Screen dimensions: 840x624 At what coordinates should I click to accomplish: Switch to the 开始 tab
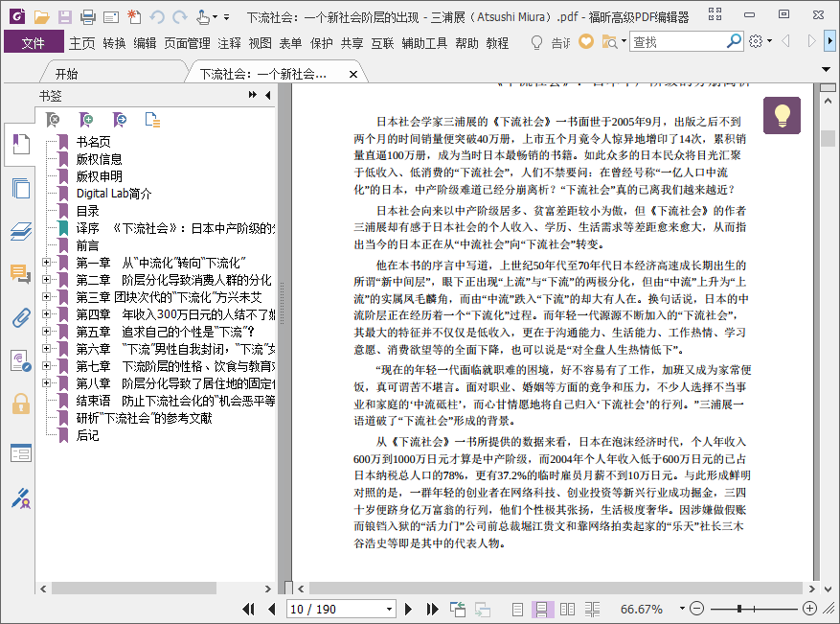pyautogui.click(x=67, y=74)
